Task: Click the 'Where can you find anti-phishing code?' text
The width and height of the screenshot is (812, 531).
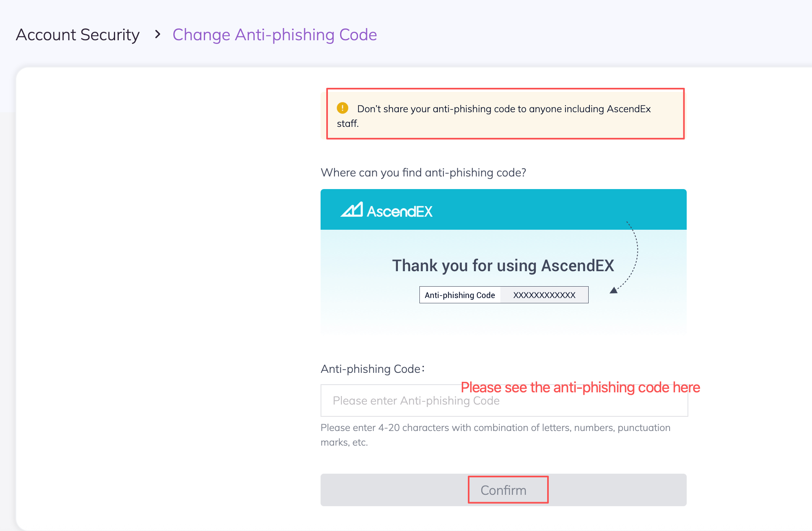Action: 423,173
